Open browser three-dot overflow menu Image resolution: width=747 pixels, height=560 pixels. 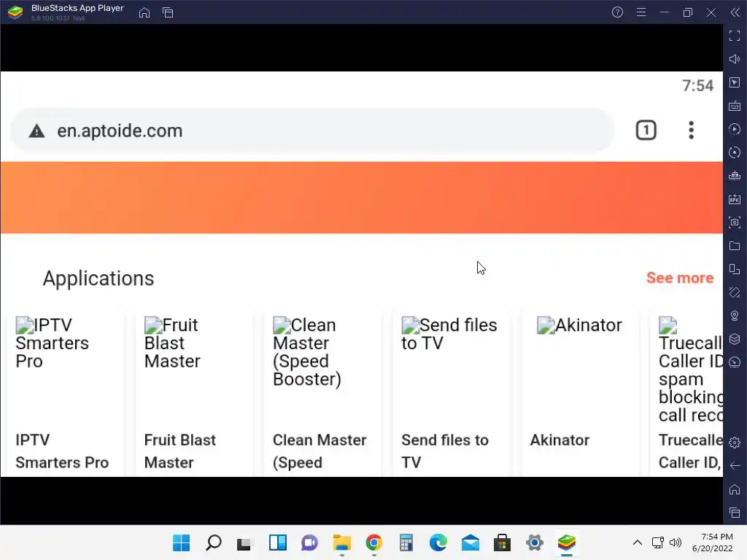(692, 131)
